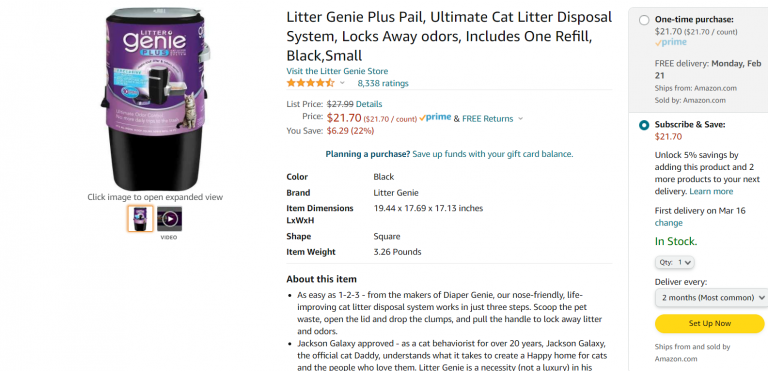
Task: Open the Learn more link
Action: [711, 191]
